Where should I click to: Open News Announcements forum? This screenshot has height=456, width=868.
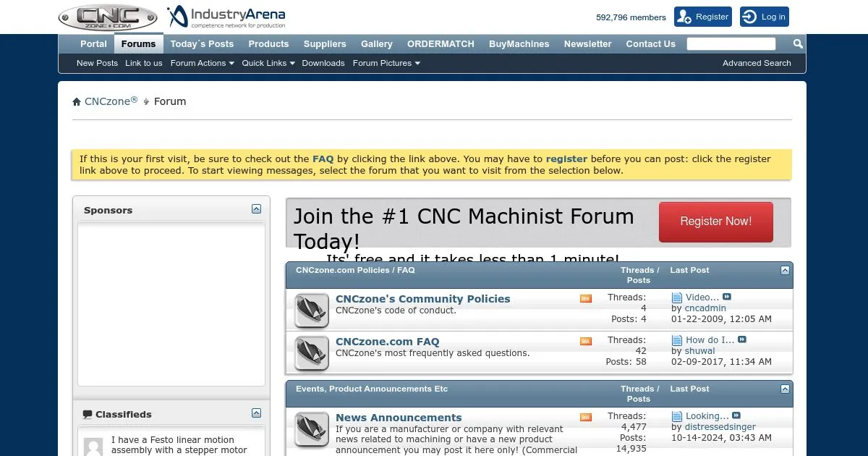pos(399,417)
